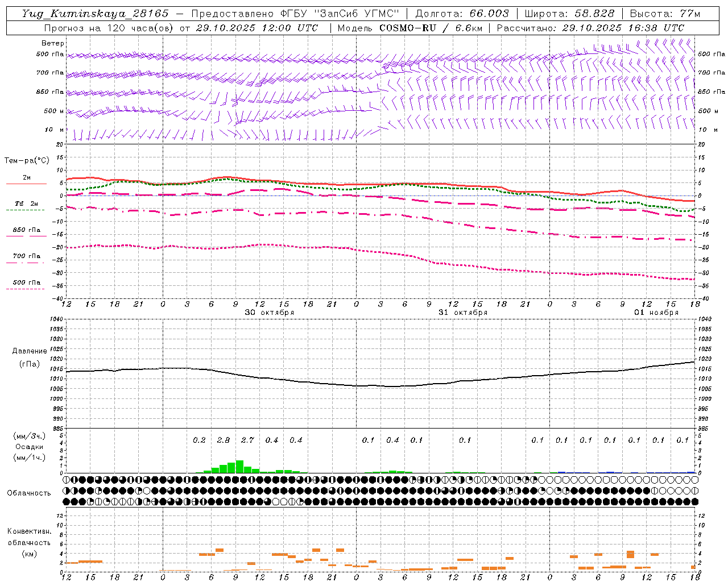The width and height of the screenshot is (728, 582).
Task: Click the 10 м wind level label on left
Action: tap(55, 130)
